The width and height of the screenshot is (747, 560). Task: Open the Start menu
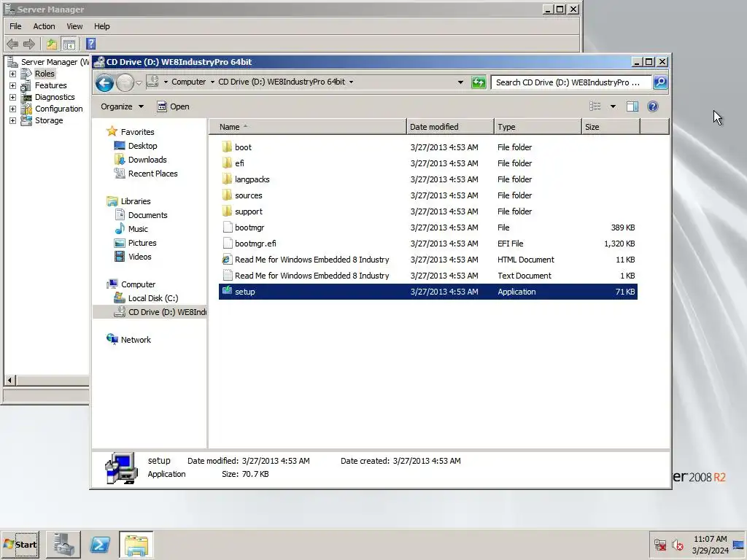tap(20, 544)
